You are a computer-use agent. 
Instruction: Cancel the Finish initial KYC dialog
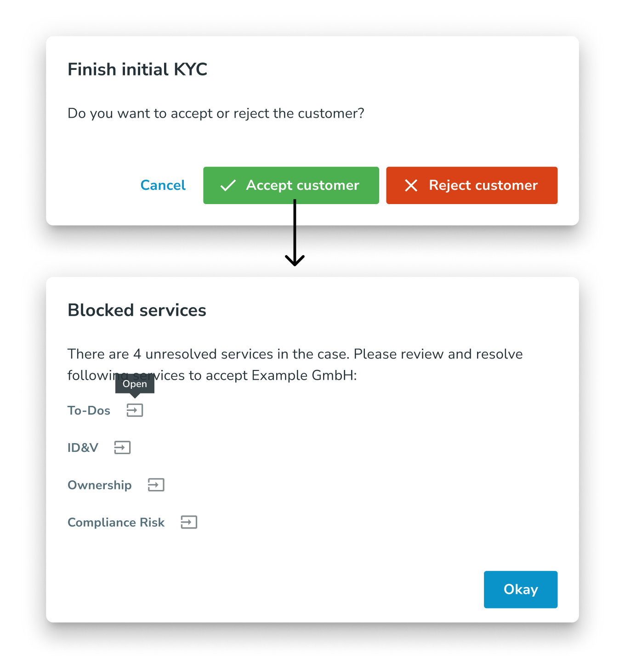tap(163, 185)
